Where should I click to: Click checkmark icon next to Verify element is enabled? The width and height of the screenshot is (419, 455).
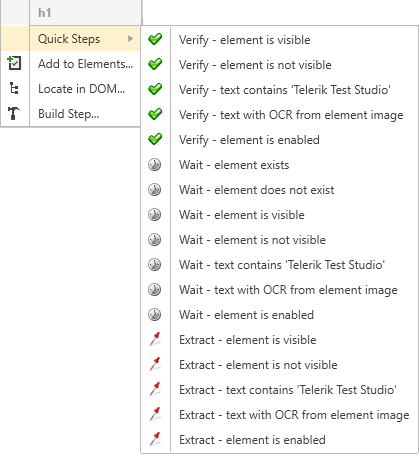coord(155,139)
